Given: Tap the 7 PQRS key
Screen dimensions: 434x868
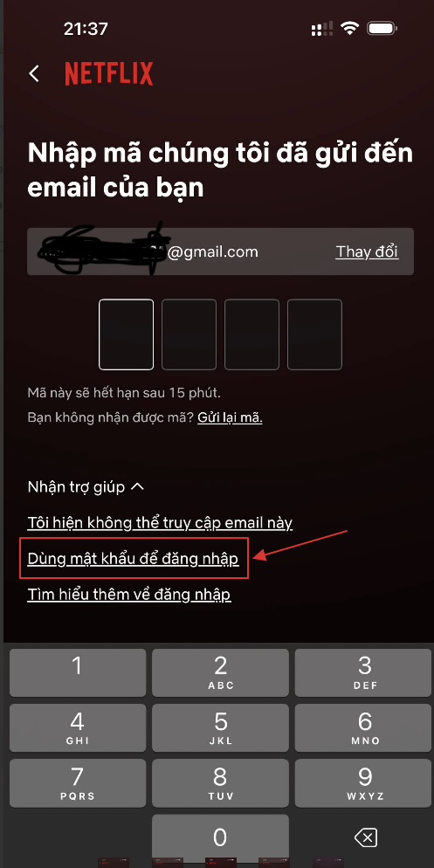Looking at the screenshot, I should tap(78, 783).
